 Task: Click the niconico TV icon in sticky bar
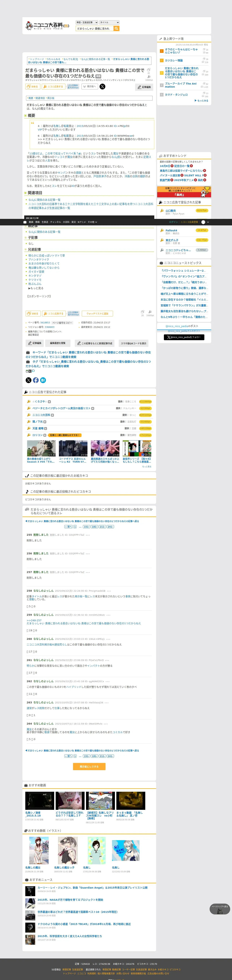[x=25, y=222]
